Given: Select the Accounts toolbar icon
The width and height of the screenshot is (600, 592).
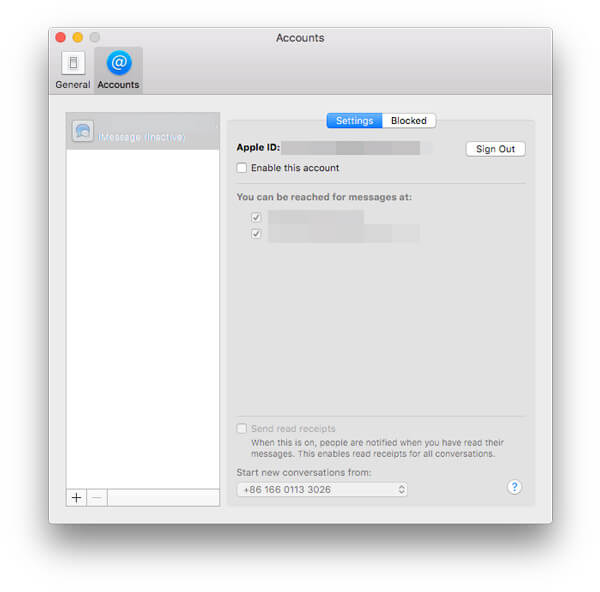Looking at the screenshot, I should 119,70.
